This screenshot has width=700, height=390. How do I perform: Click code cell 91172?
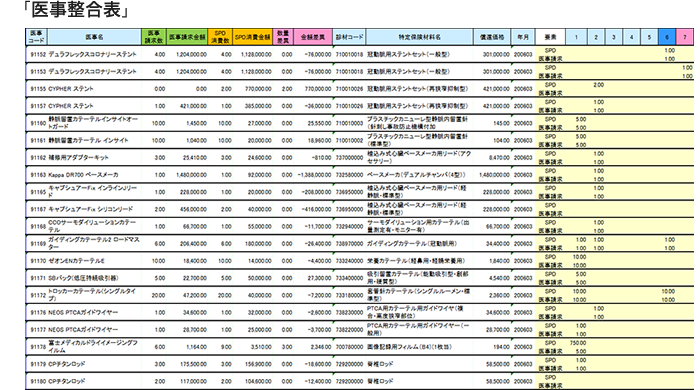[x=38, y=295]
